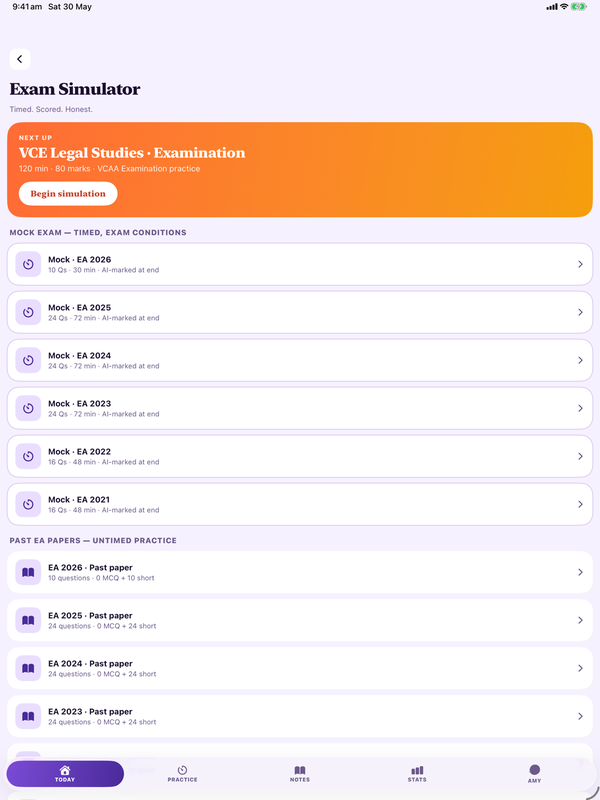Select the Today tab
Screen dimensions: 600x800
pos(65,774)
